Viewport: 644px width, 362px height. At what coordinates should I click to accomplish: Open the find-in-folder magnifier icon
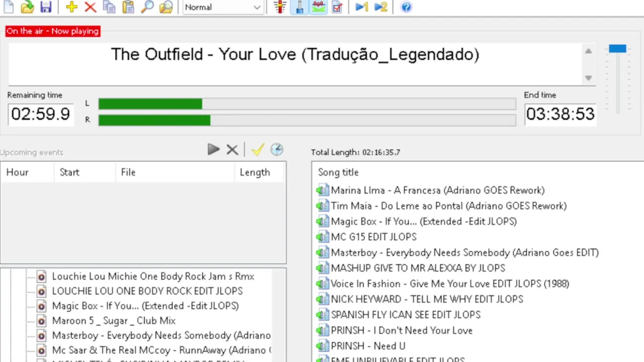click(x=166, y=7)
